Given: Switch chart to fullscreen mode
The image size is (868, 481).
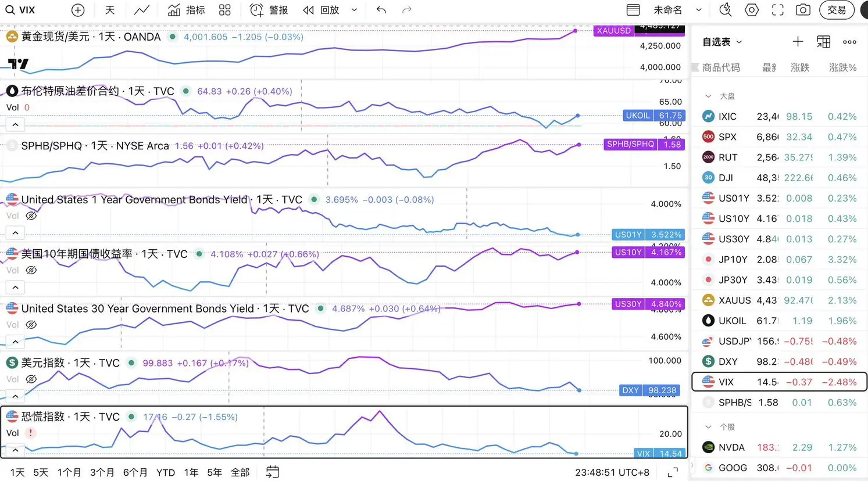Looking at the screenshot, I should pos(778,10).
